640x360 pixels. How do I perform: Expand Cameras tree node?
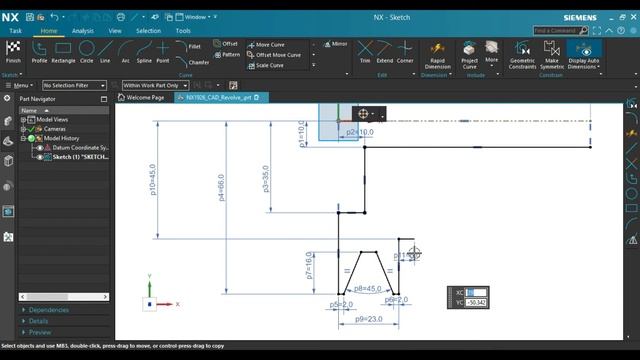tap(23, 129)
